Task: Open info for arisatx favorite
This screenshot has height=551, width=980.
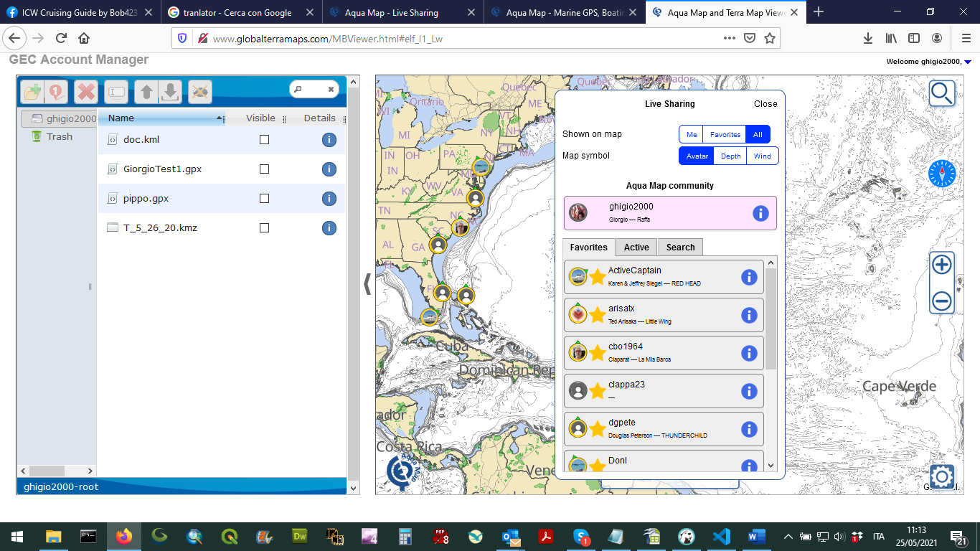Action: click(x=749, y=315)
